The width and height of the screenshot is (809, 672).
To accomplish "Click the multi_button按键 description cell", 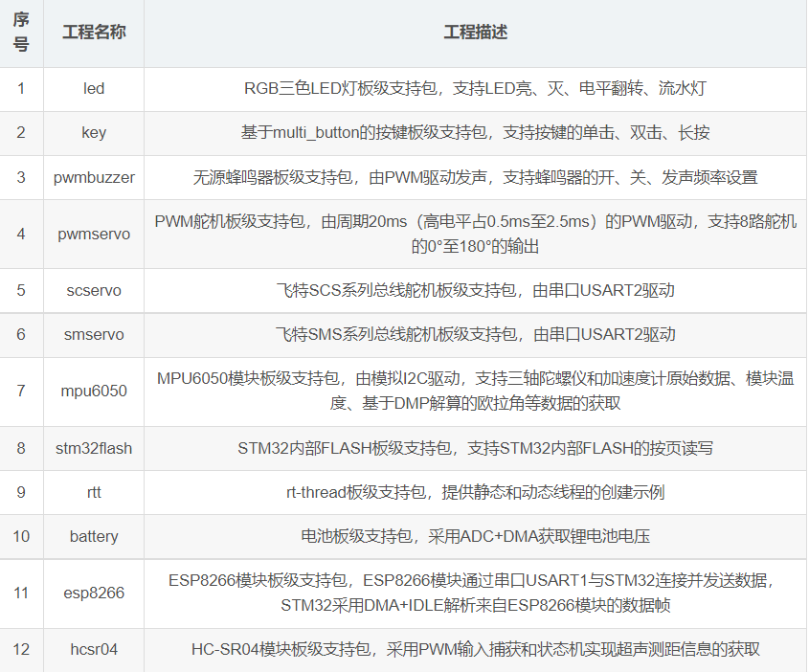I will 476,133.
